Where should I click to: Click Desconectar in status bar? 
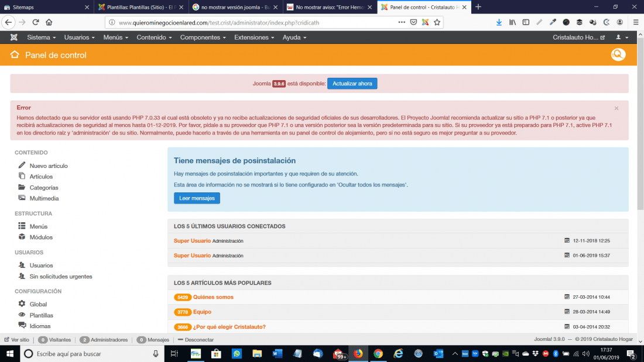[x=196, y=340]
